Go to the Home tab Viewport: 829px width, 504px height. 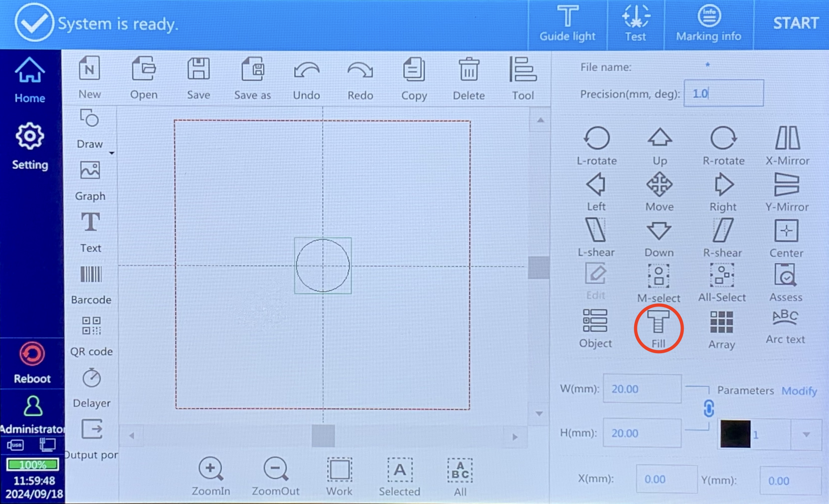[x=30, y=80]
